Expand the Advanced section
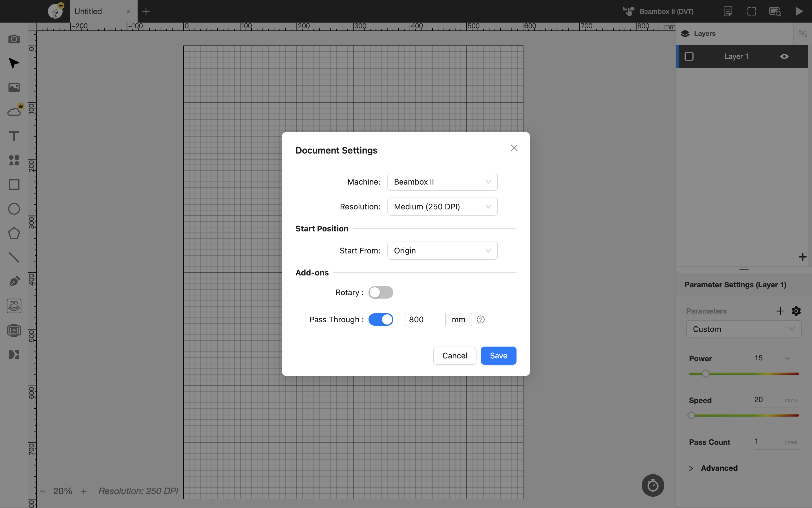Viewport: 812px width, 508px height. (x=713, y=468)
